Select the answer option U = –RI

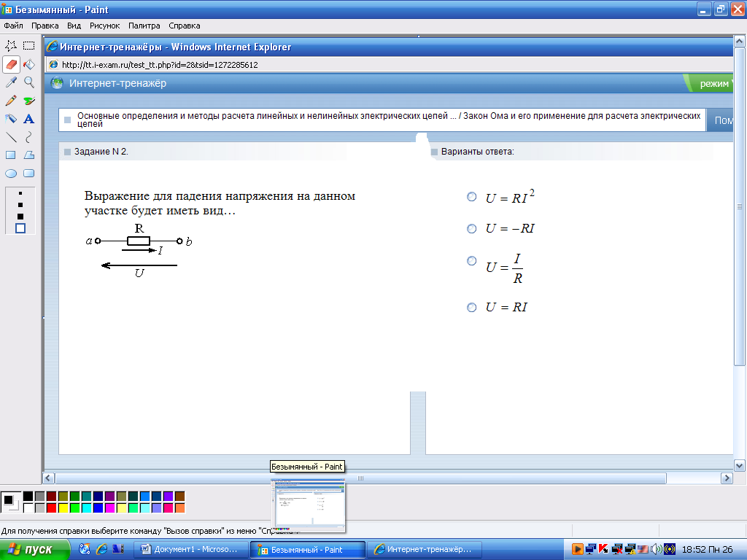click(x=472, y=228)
